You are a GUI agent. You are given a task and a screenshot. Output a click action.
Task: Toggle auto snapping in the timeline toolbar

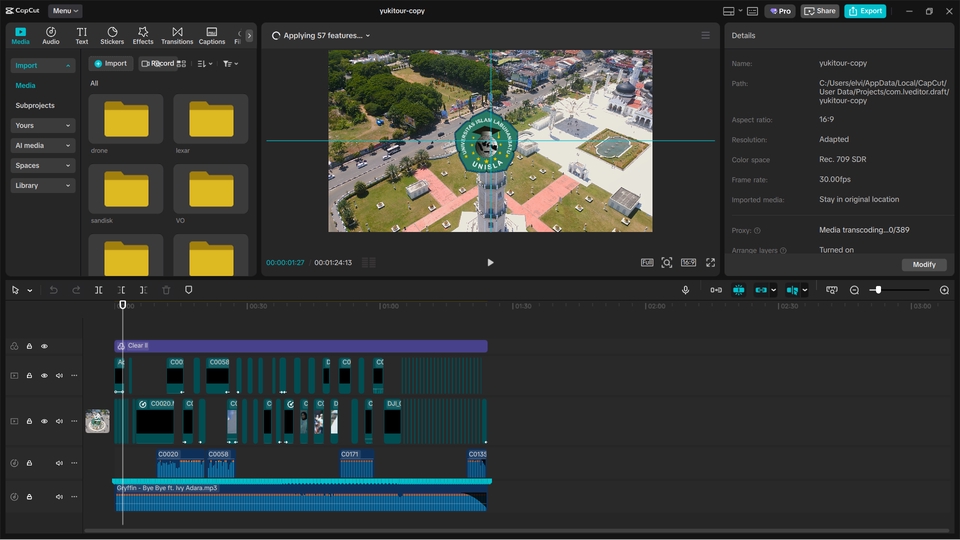(739, 290)
